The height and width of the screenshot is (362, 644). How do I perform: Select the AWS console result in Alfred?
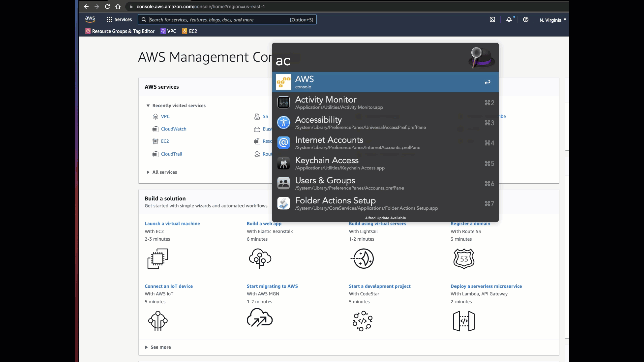[x=385, y=82]
